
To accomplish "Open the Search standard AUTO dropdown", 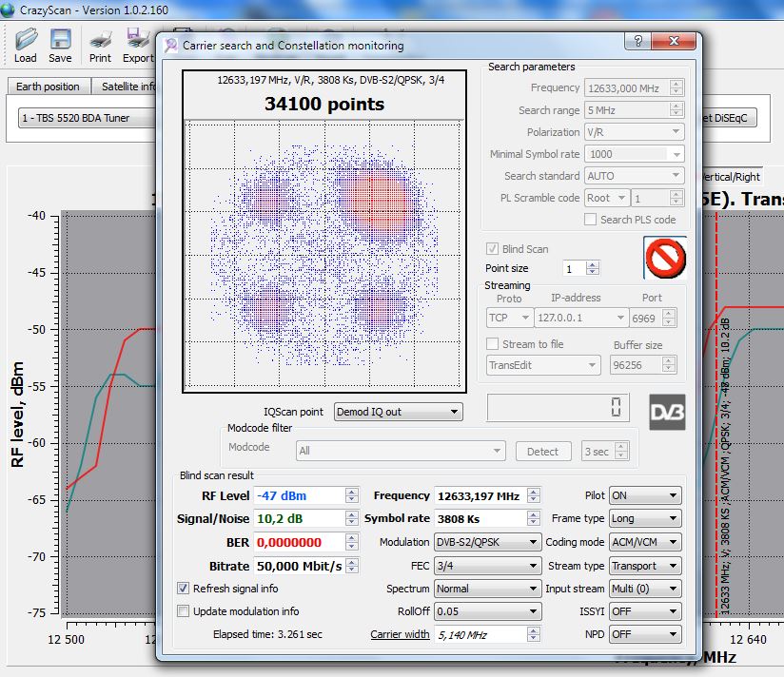I will pyautogui.click(x=634, y=176).
